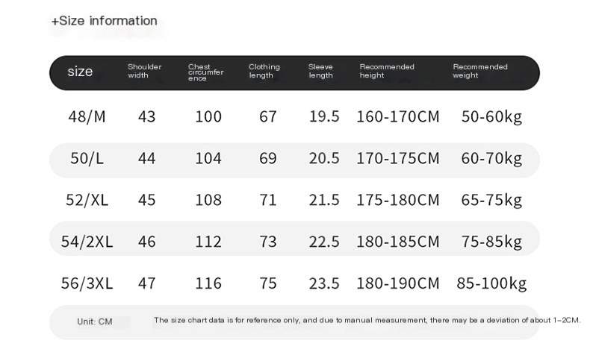Viewport: 590px width, 364px height.
Task: Select the 52/XL size row label
Action: coord(87,200)
